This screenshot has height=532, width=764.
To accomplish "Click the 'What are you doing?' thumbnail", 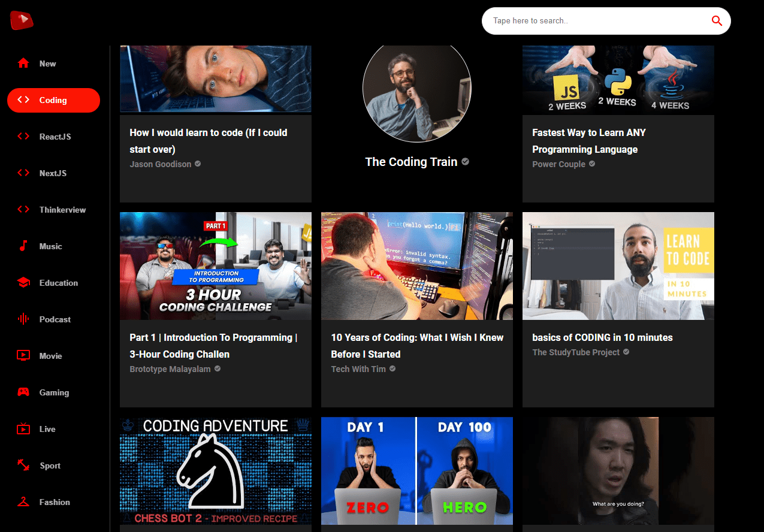I will (x=618, y=471).
